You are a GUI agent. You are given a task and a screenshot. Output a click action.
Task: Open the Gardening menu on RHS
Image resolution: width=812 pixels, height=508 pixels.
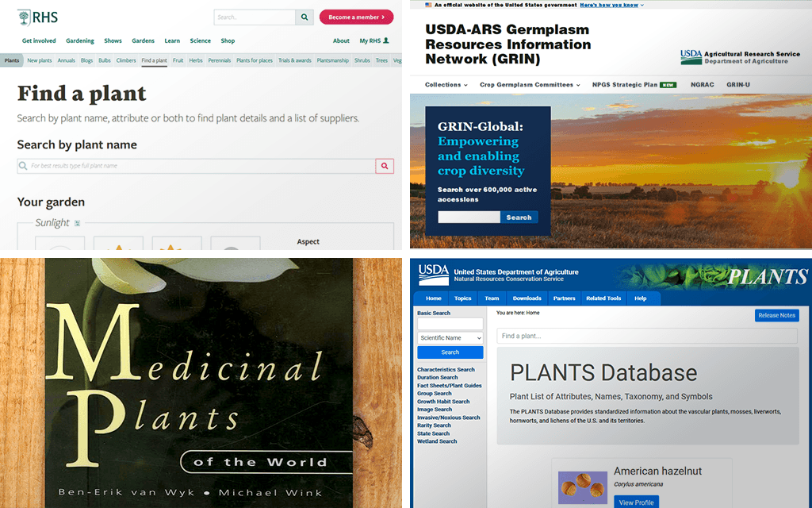tap(80, 40)
